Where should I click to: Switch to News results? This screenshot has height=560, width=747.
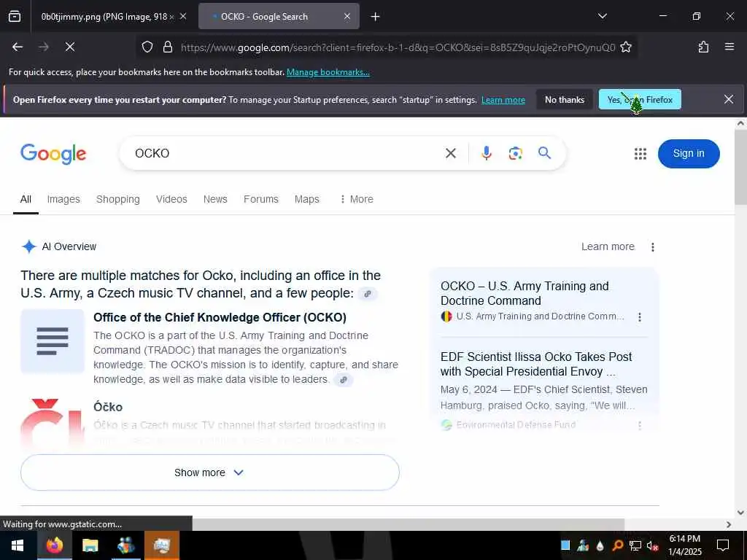[215, 200]
